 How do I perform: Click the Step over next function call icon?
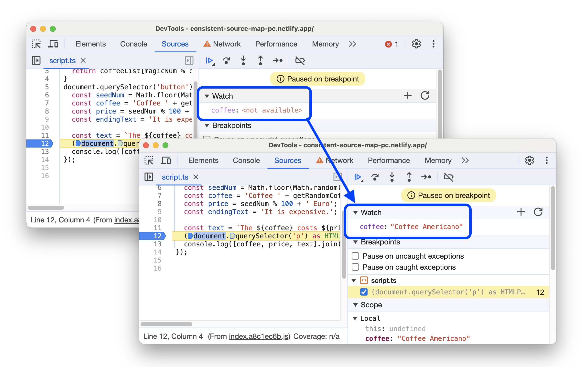[x=374, y=176]
